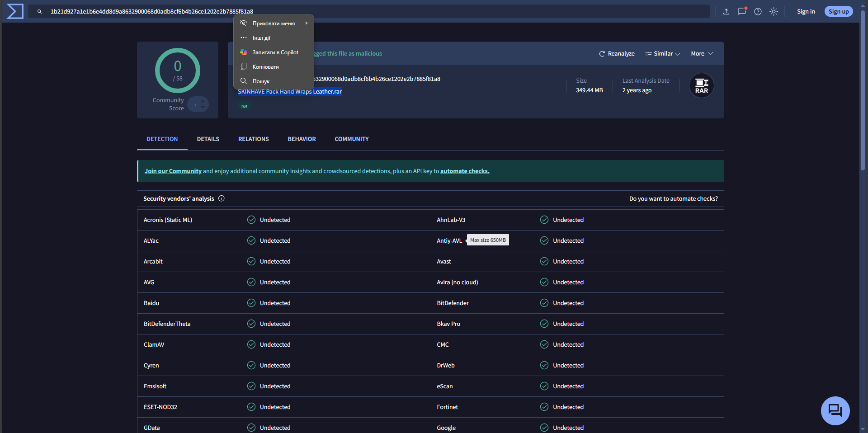Click the rar tag badge

(x=244, y=106)
